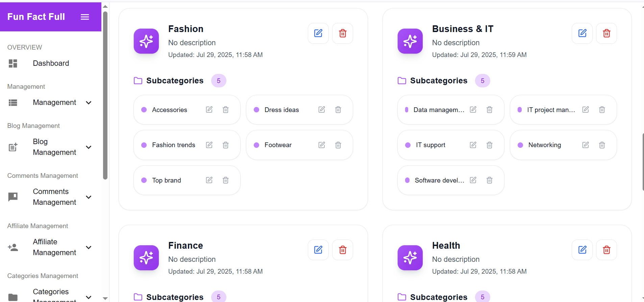Click the Finance category sparkle icon
The image size is (644, 302).
[146, 258]
